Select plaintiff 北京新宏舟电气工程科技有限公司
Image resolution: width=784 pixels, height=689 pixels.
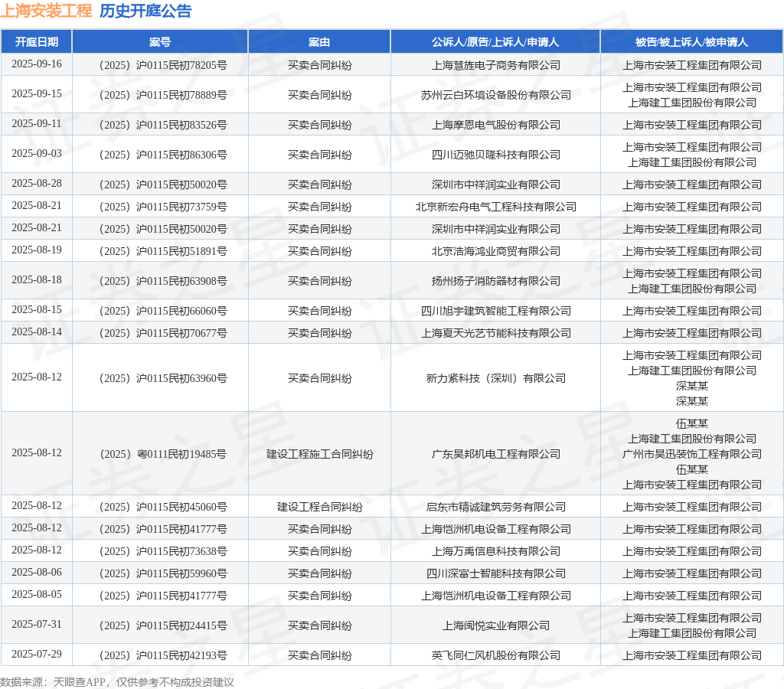point(495,207)
